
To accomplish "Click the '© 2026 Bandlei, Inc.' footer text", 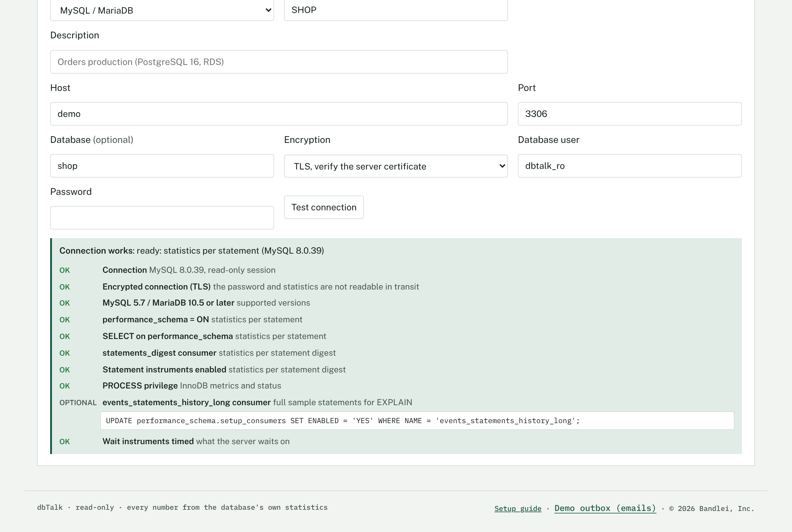I will 712,508.
